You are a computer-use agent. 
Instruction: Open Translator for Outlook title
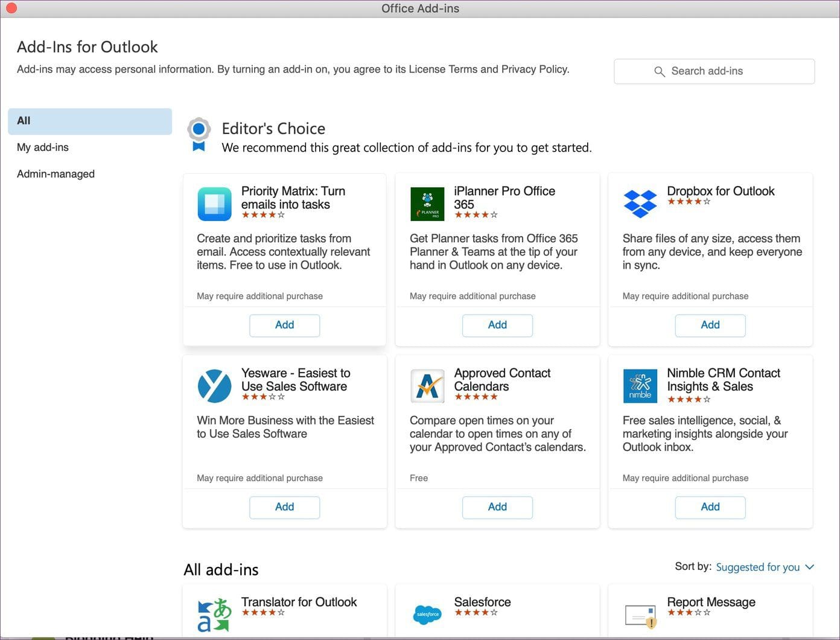(299, 602)
